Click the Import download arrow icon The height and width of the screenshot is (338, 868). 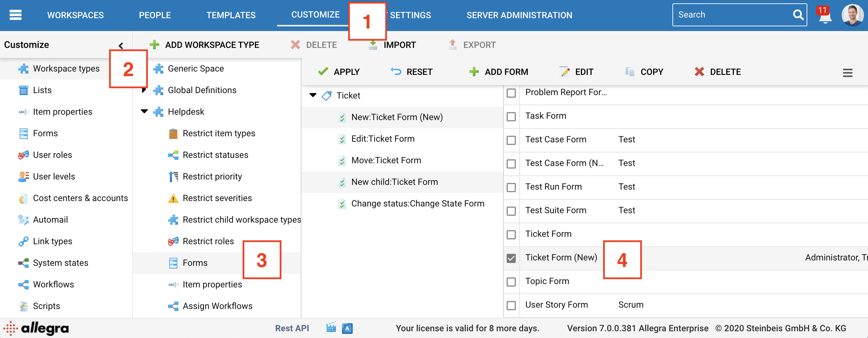(373, 45)
